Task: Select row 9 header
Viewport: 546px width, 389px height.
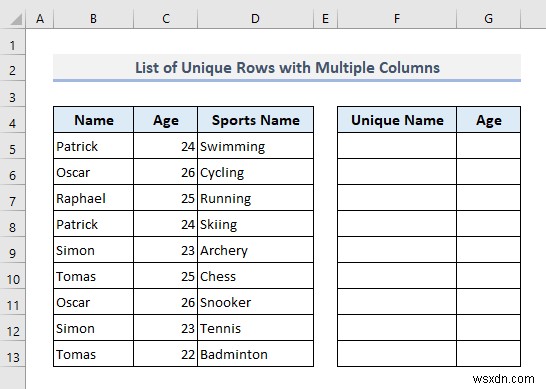Action: click(13, 250)
